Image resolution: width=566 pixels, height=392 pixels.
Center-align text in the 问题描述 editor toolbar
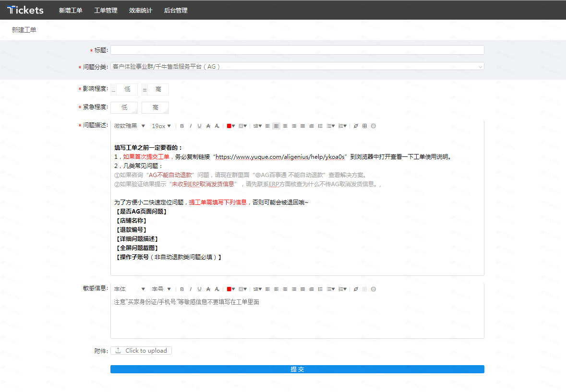285,126
